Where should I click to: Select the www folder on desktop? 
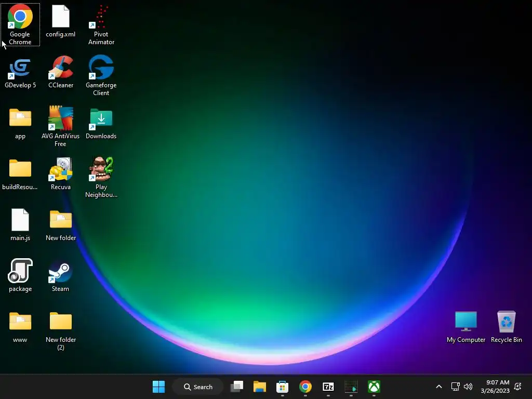click(20, 326)
